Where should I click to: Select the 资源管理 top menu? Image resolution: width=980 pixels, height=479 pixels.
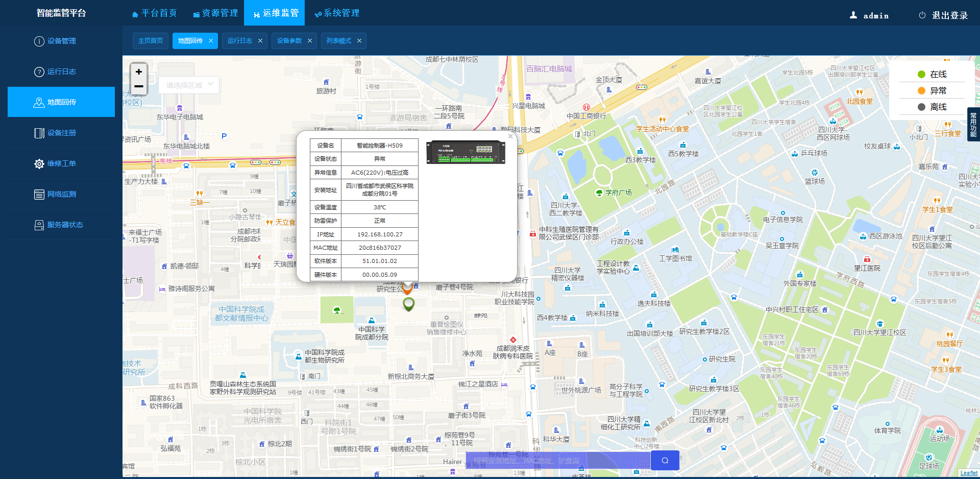tap(215, 13)
